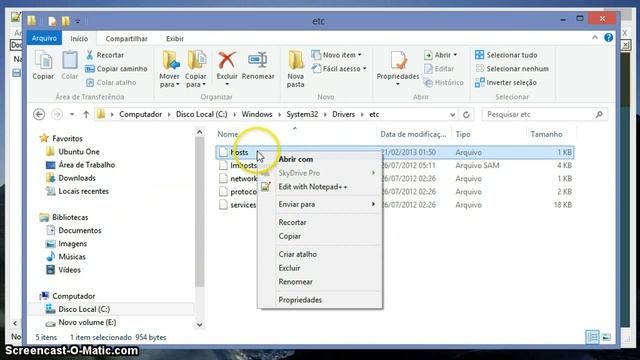Screen dimensions: 640x360
Task: Create a Nova pasta
Action: pos(296,69)
